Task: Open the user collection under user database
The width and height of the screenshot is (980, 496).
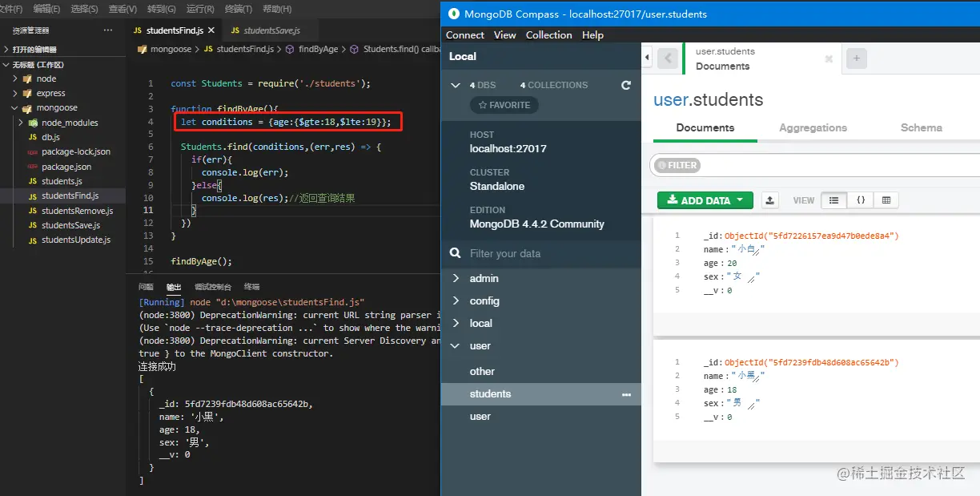Action: click(x=480, y=417)
